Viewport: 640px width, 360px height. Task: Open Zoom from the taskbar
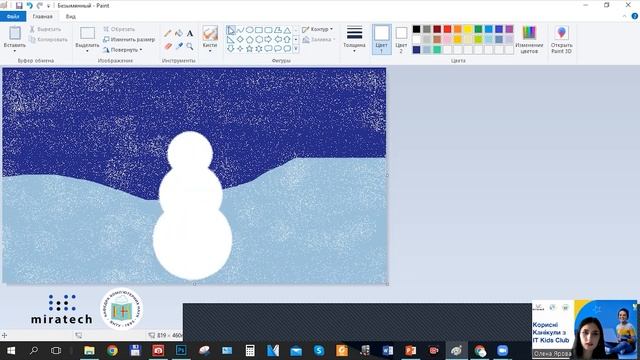[502, 350]
